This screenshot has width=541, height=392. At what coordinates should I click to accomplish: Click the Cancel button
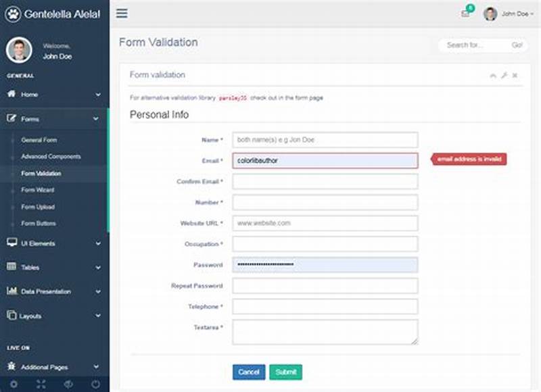(x=249, y=372)
